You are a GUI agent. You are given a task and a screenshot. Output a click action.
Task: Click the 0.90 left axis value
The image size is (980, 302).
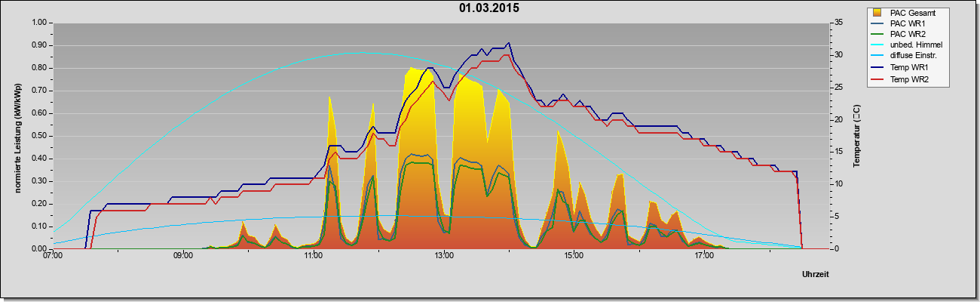pos(39,45)
